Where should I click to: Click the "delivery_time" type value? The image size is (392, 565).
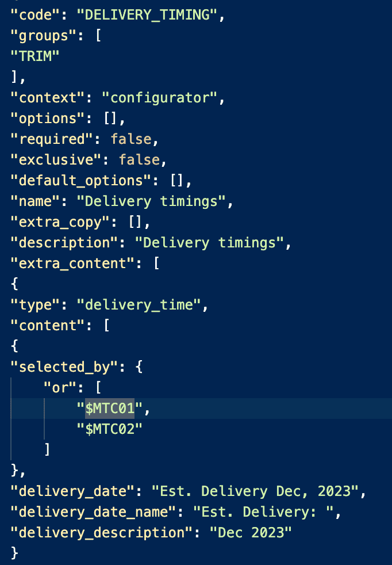(139, 305)
